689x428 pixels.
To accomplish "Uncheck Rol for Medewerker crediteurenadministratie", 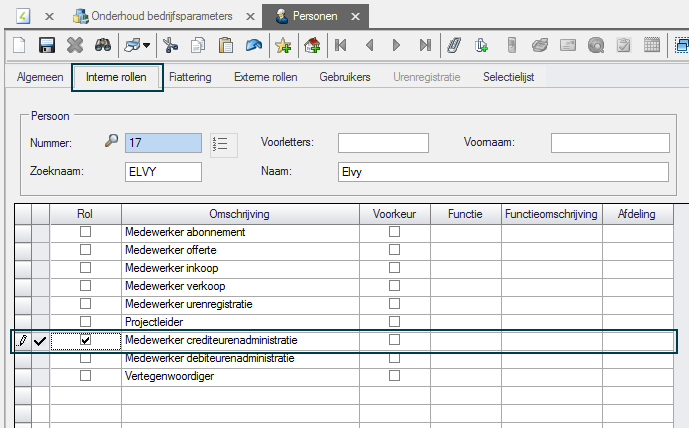I will click(x=85, y=341).
